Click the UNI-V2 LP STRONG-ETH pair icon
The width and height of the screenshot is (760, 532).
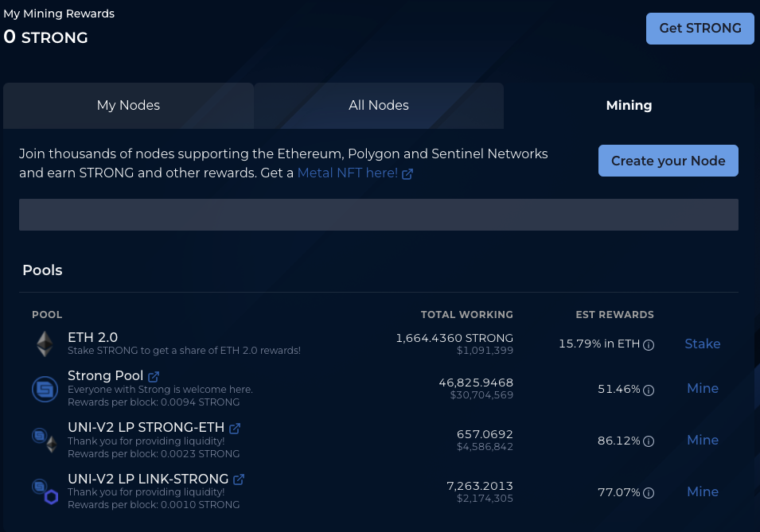[x=45, y=440]
